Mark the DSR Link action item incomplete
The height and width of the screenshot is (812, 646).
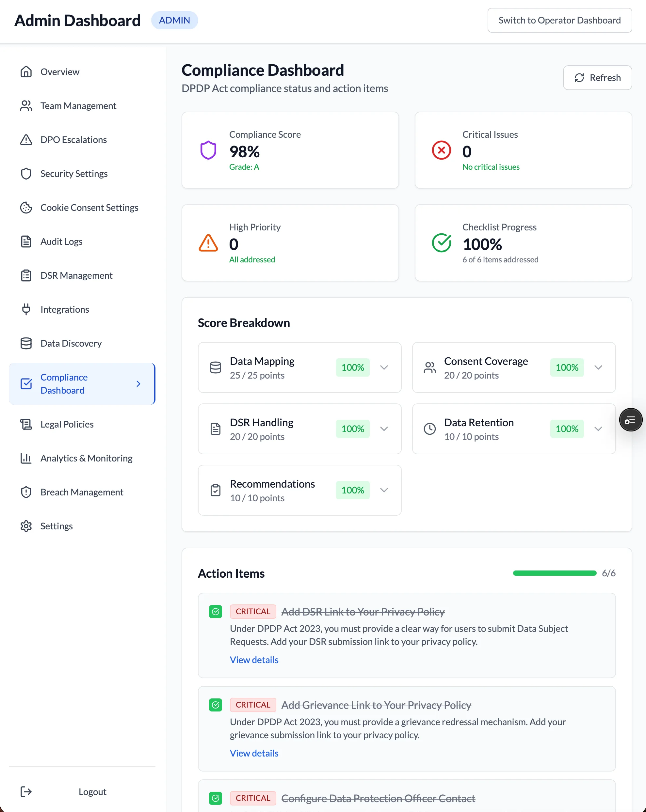pos(216,611)
